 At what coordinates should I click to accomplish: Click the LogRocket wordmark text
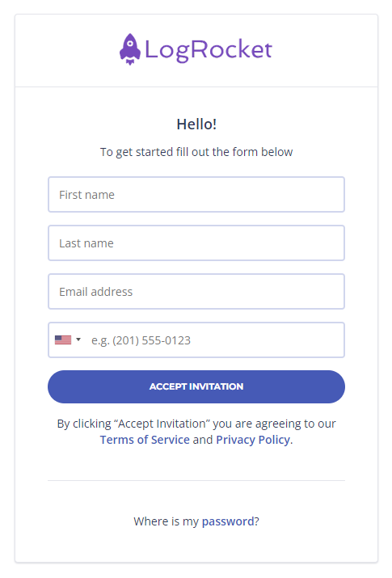click(x=209, y=50)
